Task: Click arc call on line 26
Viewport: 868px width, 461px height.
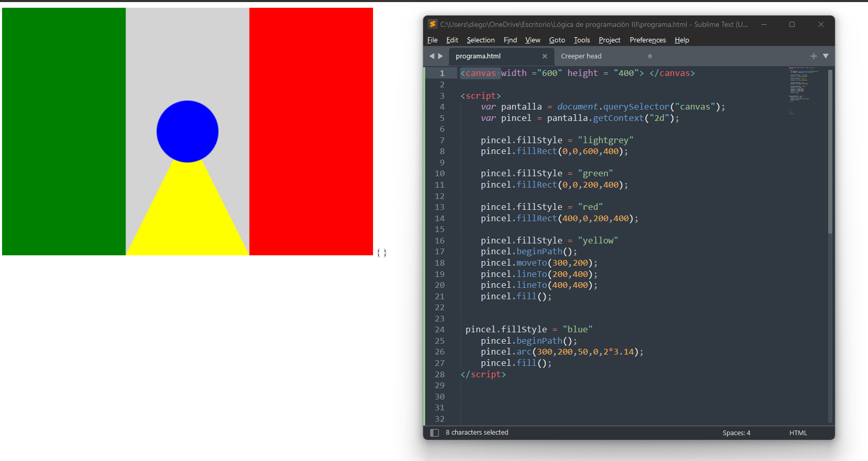Action: tap(524, 352)
